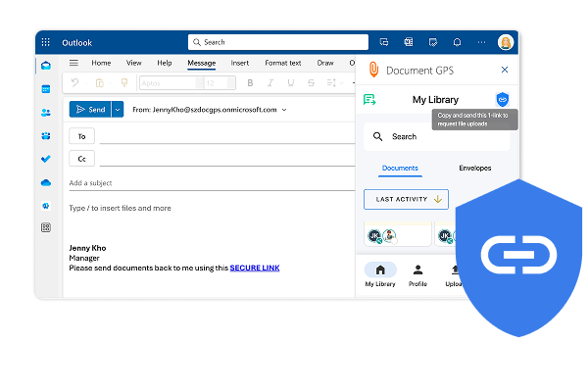
Task: Close the Document GPS panel
Action: (x=505, y=70)
